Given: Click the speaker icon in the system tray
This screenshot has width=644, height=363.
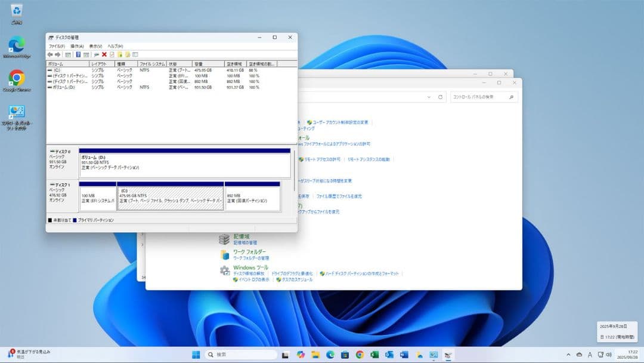Looking at the screenshot, I should 609,354.
